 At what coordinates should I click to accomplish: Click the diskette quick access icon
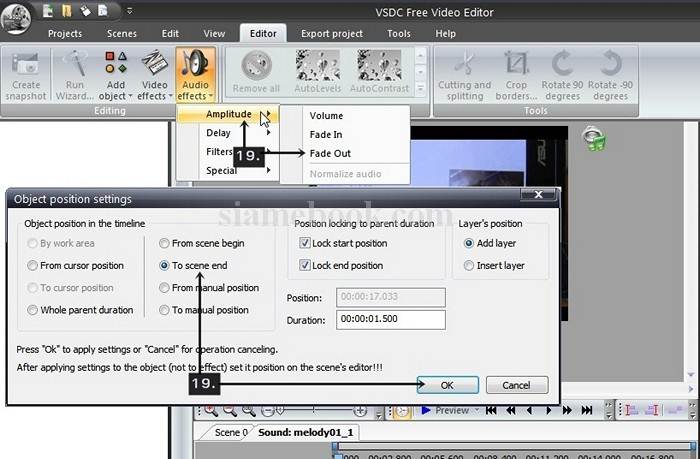tap(85, 11)
